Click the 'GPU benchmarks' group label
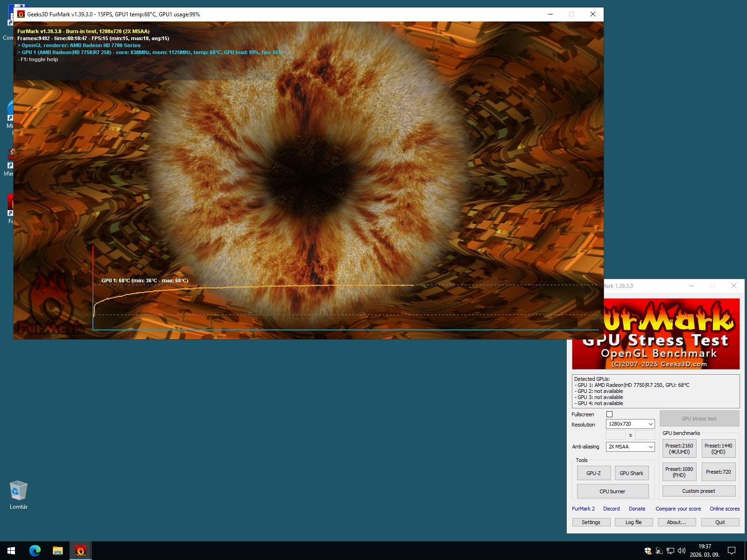 point(681,433)
